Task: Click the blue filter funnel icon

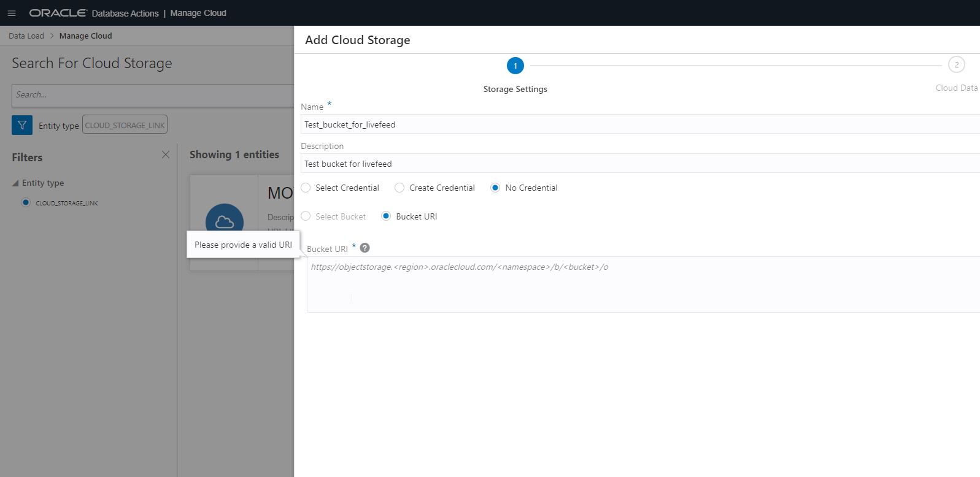Action: coord(22,125)
